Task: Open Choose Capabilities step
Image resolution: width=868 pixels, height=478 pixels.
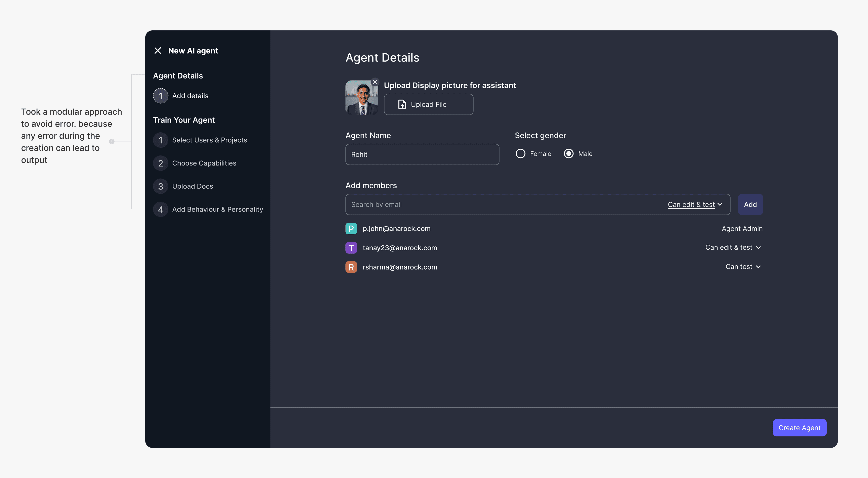Action: (204, 163)
